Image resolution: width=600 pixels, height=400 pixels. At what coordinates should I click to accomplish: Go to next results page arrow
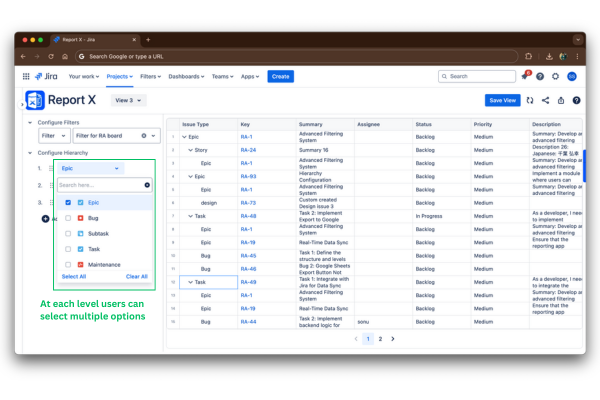pos(393,339)
